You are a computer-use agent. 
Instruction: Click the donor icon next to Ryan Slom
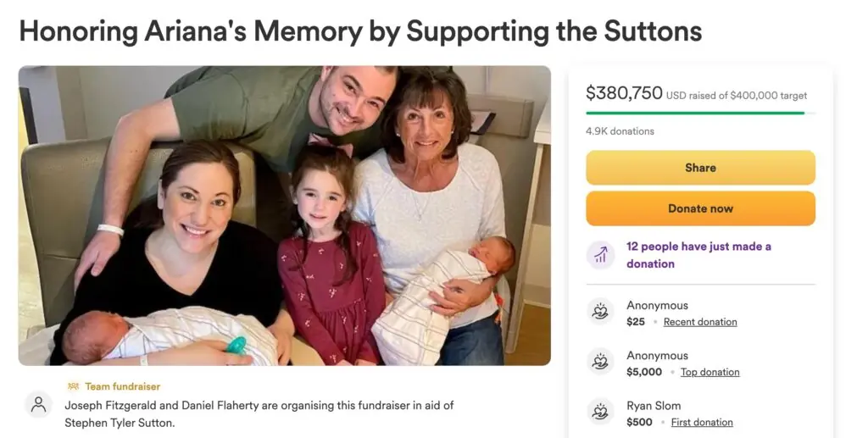(x=600, y=413)
